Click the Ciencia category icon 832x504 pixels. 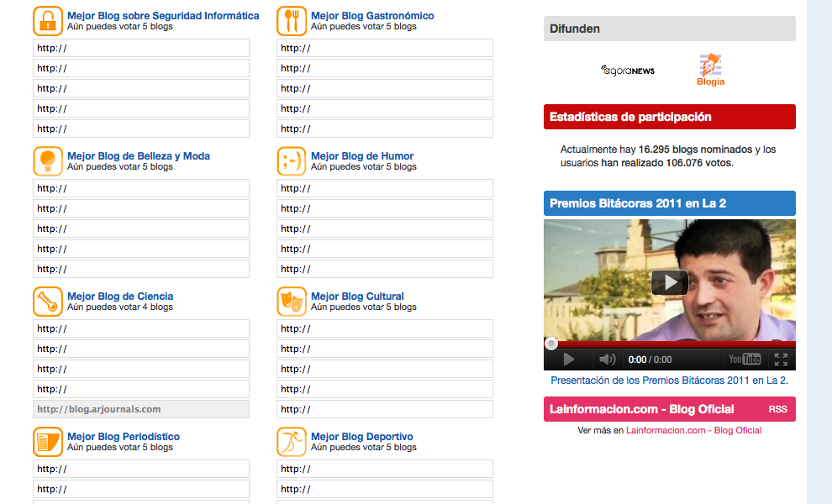[x=48, y=302]
